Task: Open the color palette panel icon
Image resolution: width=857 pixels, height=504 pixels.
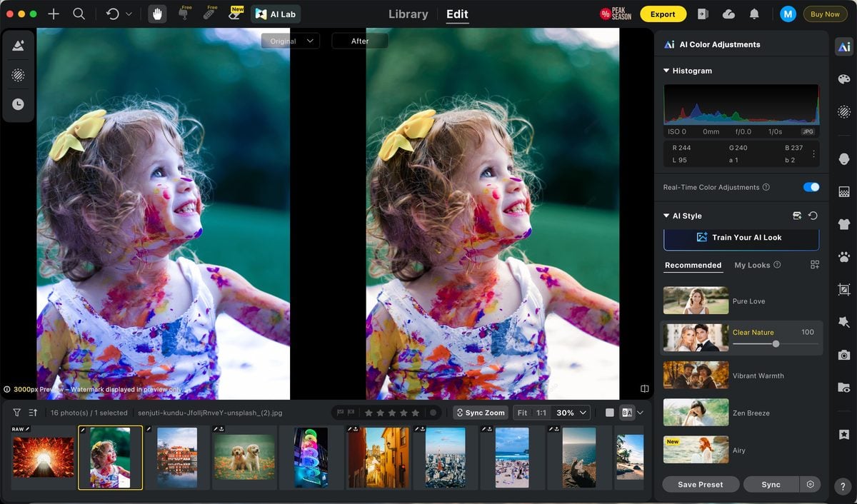Action: (844, 79)
